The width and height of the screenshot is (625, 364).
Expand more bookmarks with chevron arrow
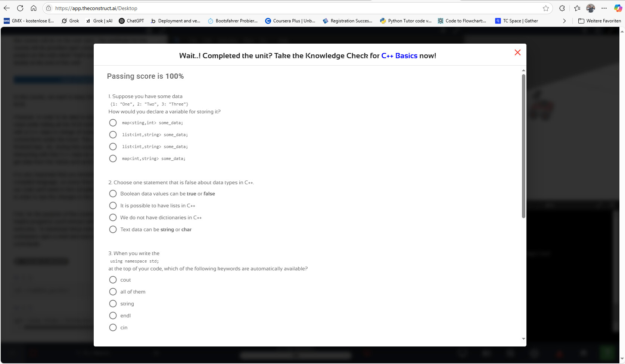pos(564,21)
